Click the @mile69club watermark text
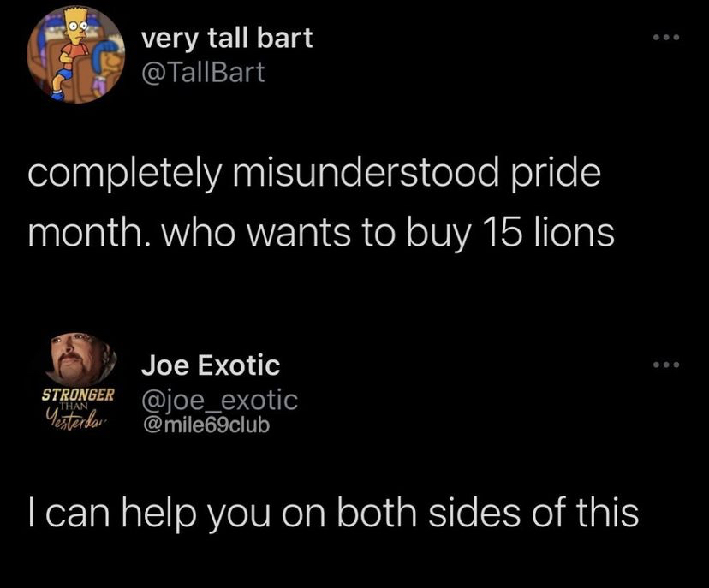Screen dimensions: 709x588 pyautogui.click(x=206, y=425)
